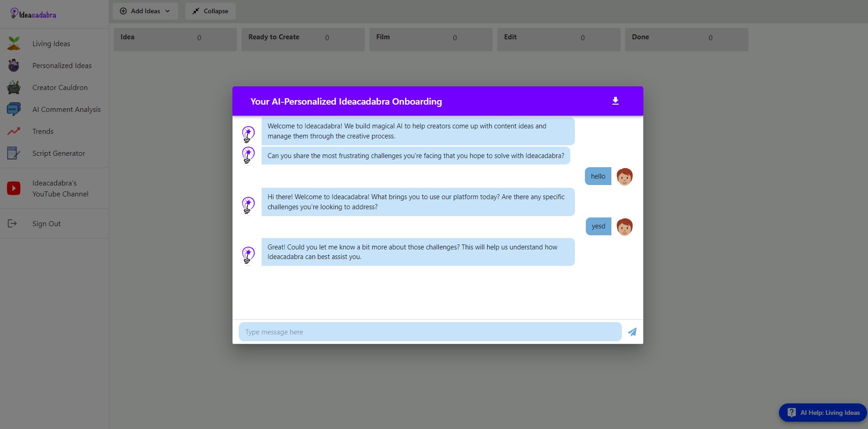Select the Edit column header

(x=559, y=39)
